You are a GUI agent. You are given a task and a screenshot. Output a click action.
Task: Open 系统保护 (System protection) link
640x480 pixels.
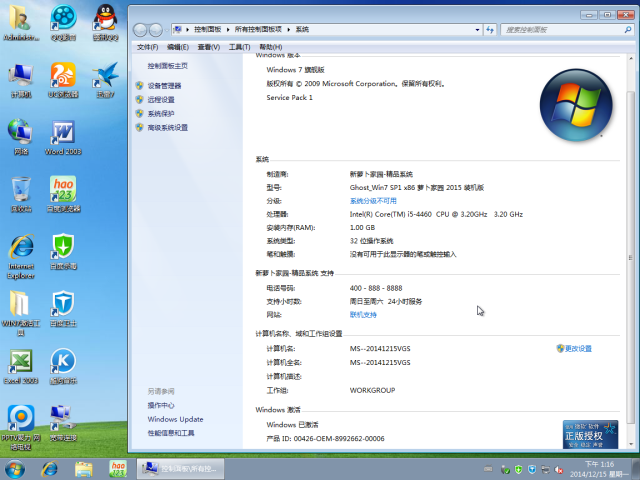(x=161, y=113)
